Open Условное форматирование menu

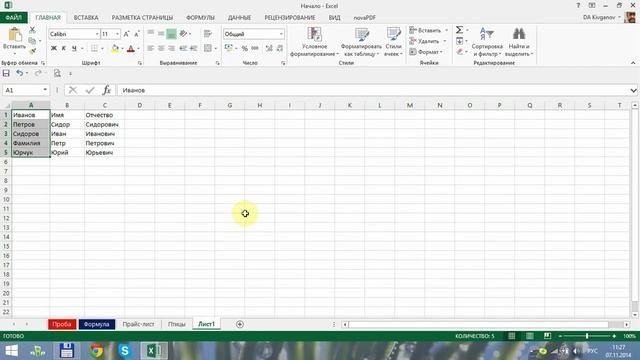(x=314, y=42)
